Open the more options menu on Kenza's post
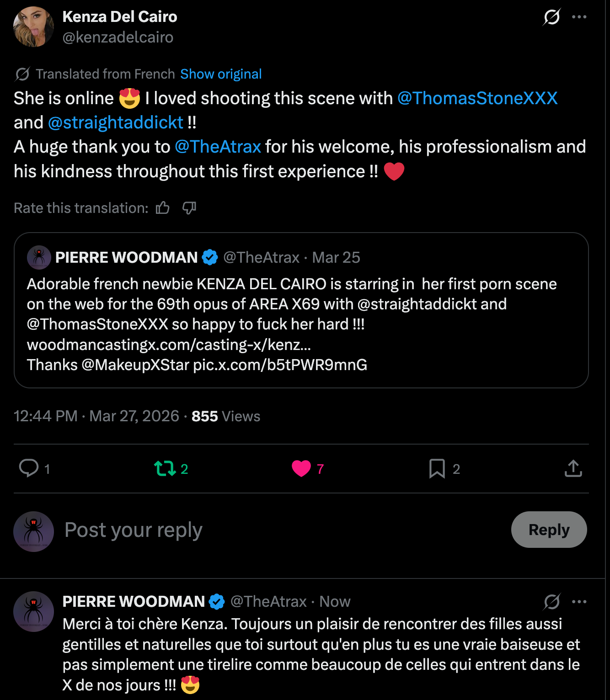The image size is (610, 700). point(579,17)
